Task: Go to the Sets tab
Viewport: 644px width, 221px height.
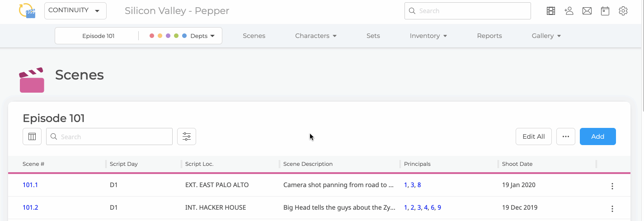Action: [373, 36]
